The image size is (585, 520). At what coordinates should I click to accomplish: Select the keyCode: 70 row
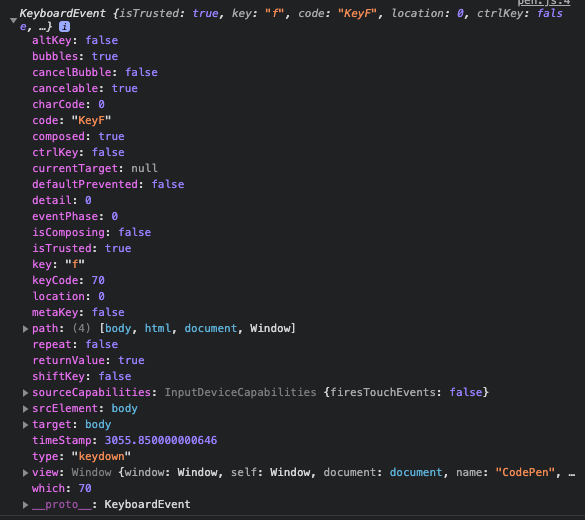click(x=68, y=281)
